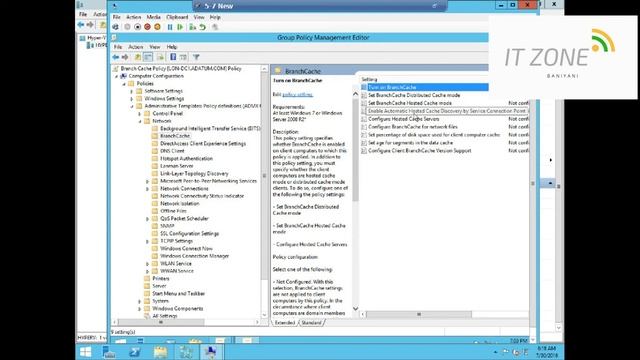Click the Forward arrow in Group Policy Editor toolbar
Image resolution: width=640 pixels, height=360 pixels.
[125, 57]
